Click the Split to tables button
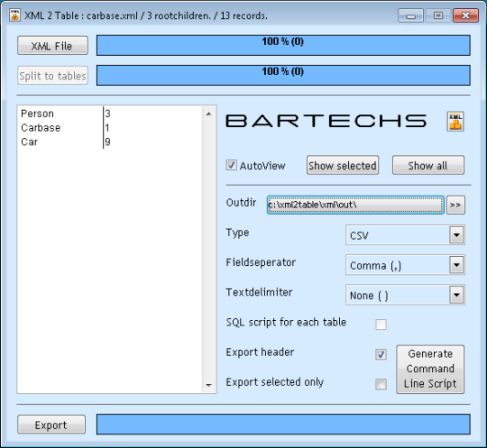Viewport: 487px width, 448px height. click(x=52, y=76)
